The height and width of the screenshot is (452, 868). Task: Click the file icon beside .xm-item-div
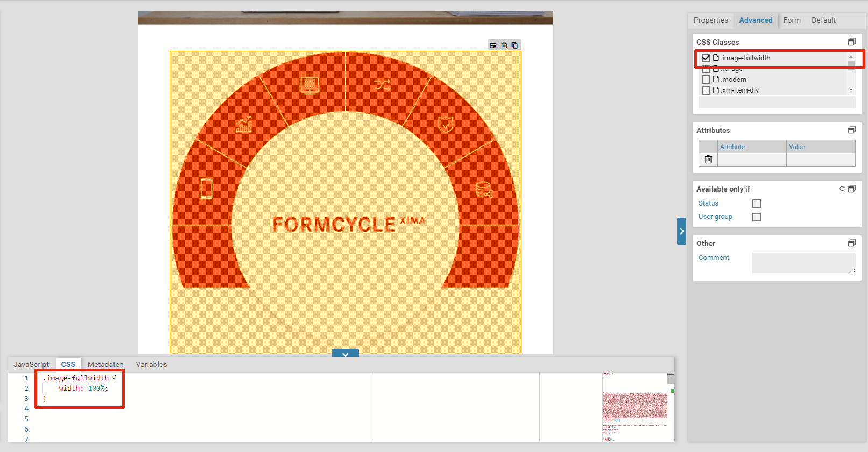(x=716, y=90)
